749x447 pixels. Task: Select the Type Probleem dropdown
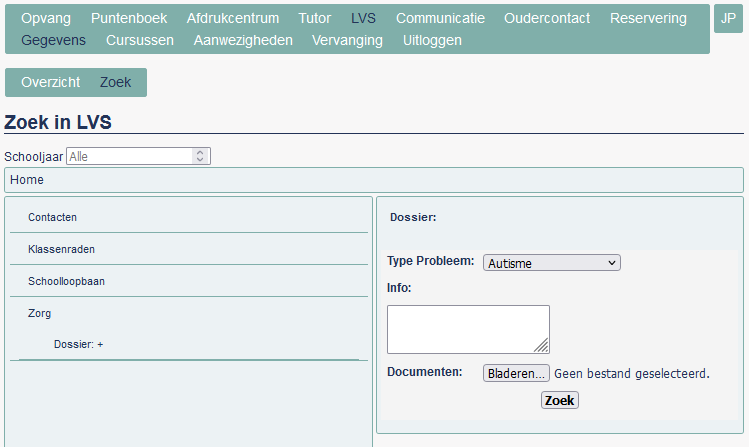[x=552, y=263]
